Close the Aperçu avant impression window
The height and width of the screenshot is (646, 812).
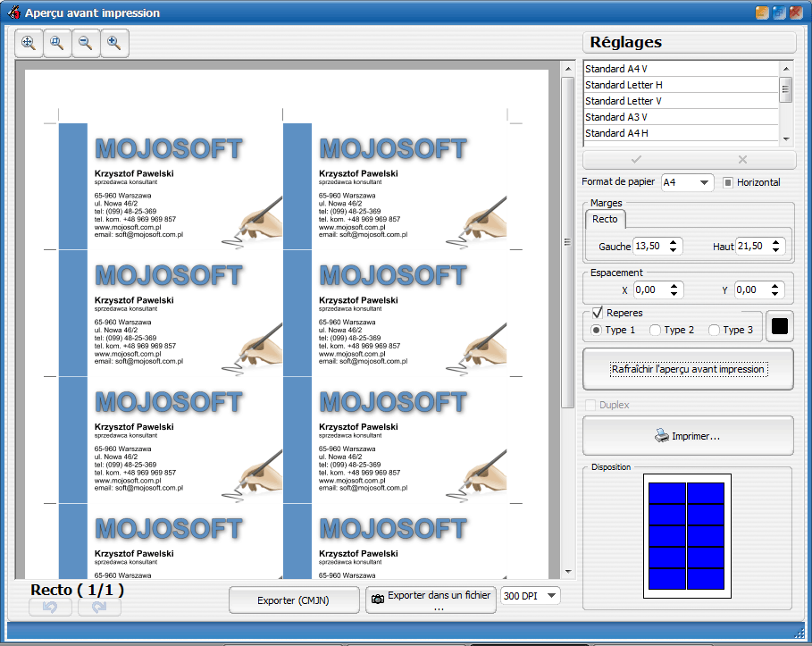pos(795,13)
